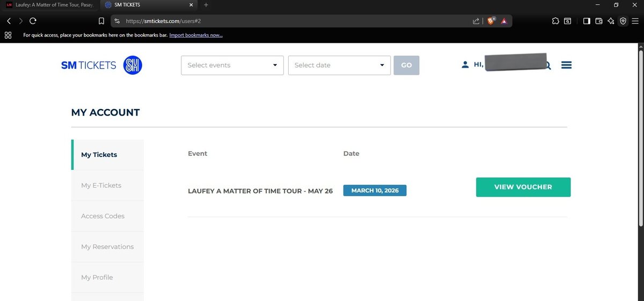Click the LAUFEY A MATTER OF TIME TOUR event name
The height and width of the screenshot is (301, 644).
tap(260, 191)
